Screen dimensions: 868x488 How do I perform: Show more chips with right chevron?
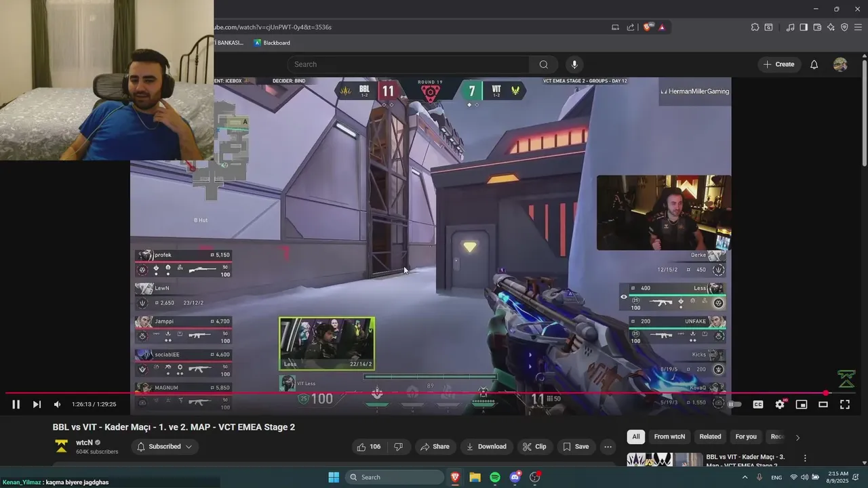797,437
